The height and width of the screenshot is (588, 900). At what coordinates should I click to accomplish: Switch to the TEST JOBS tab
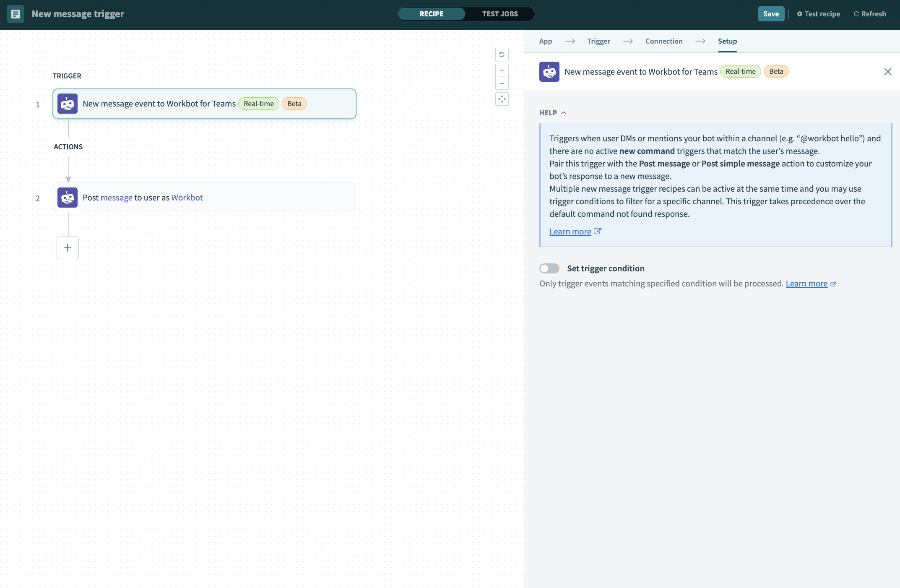coord(499,14)
